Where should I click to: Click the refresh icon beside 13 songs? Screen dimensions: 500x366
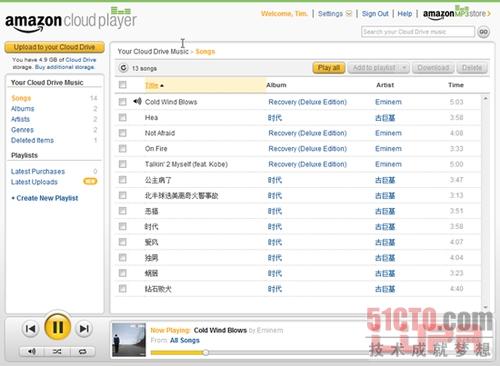[123, 68]
